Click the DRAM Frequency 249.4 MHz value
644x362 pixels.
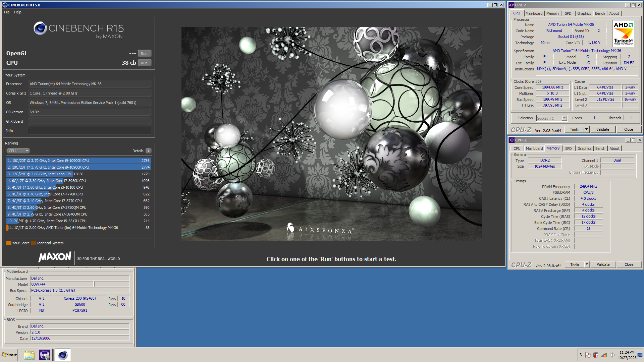pyautogui.click(x=588, y=187)
